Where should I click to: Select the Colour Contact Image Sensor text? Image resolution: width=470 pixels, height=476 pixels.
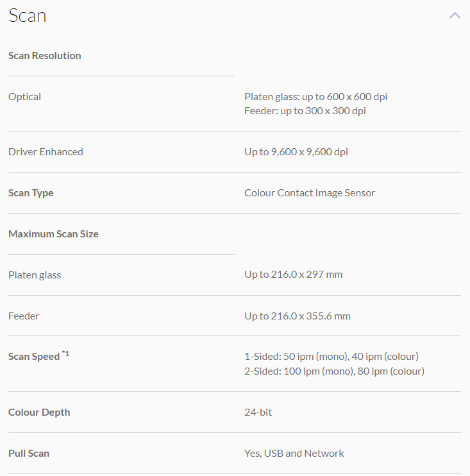pos(310,193)
